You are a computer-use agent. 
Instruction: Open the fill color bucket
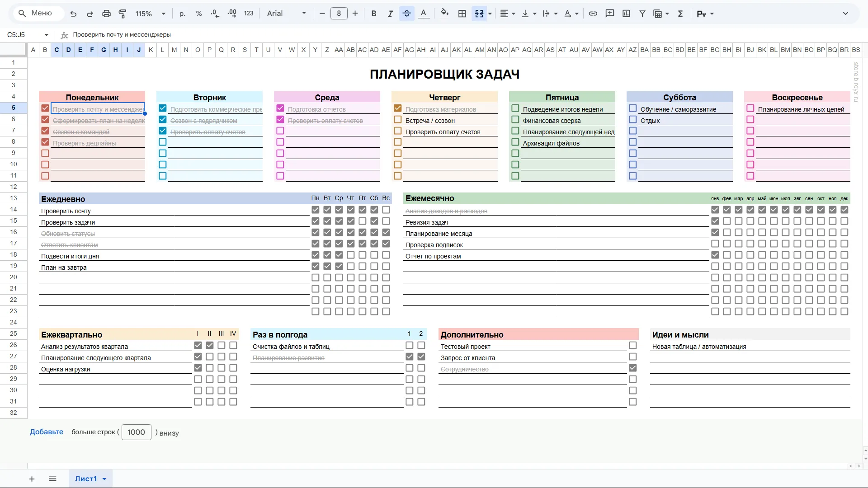[x=445, y=13]
